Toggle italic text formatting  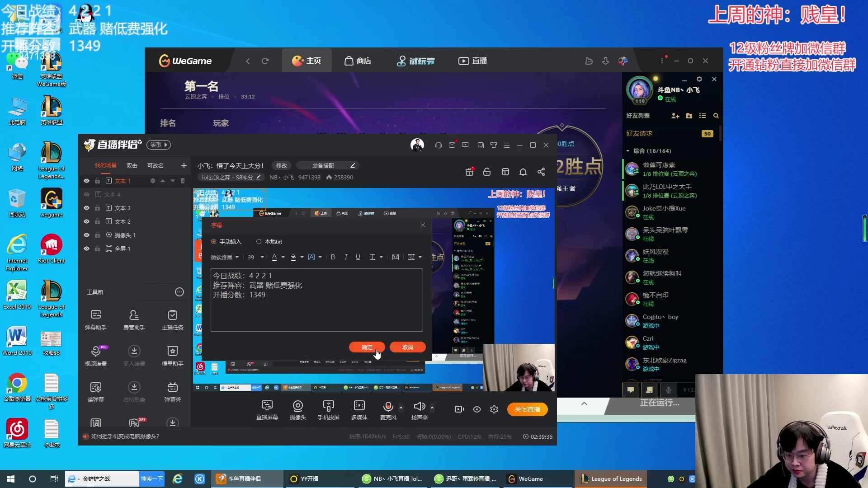tap(346, 257)
